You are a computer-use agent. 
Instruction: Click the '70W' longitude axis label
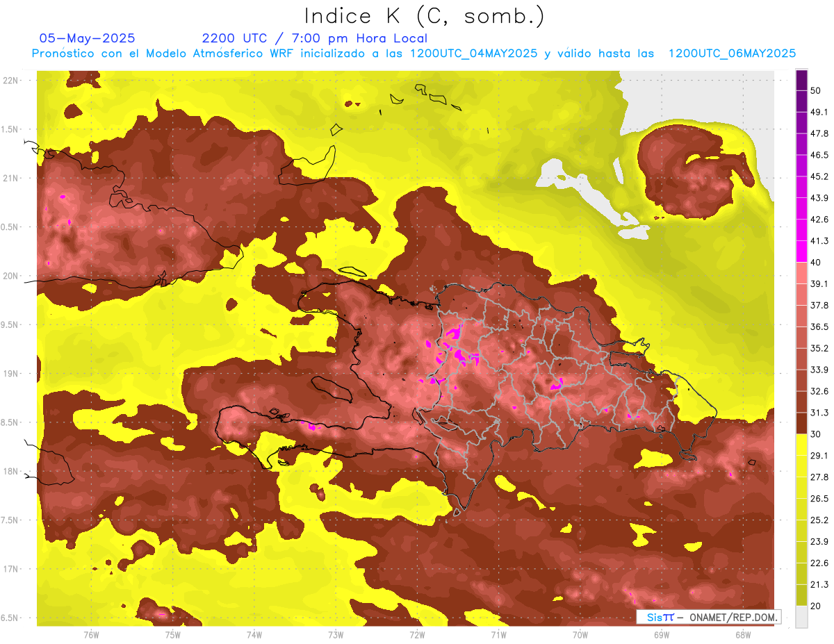click(x=580, y=634)
